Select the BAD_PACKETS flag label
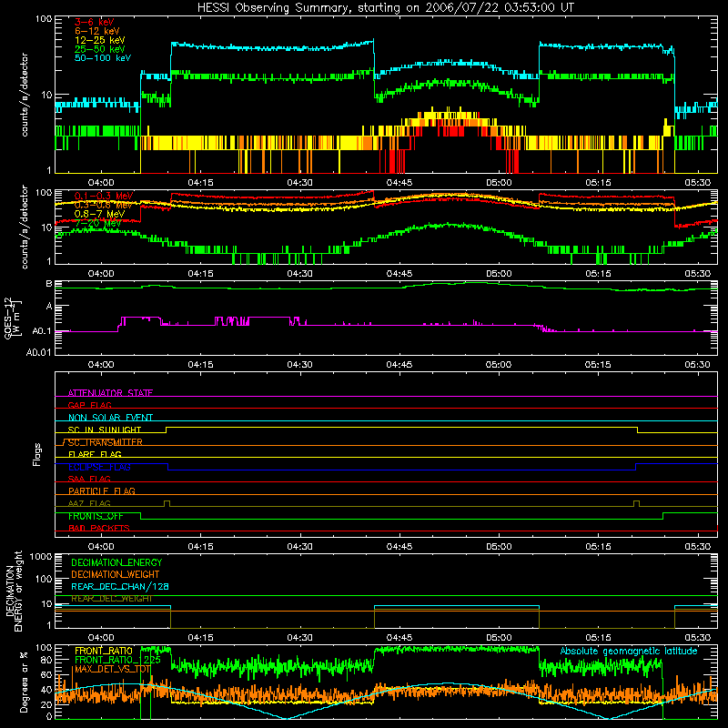 pyautogui.click(x=99, y=528)
